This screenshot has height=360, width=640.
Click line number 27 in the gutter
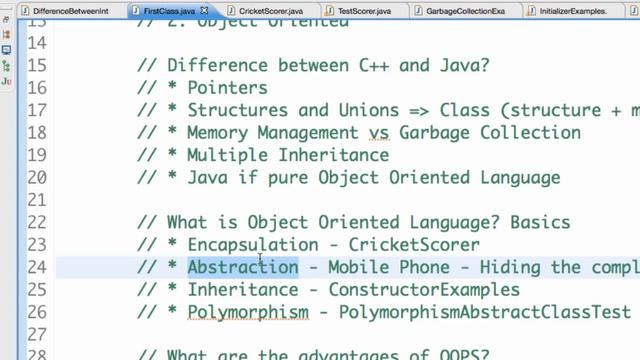pyautogui.click(x=37, y=335)
